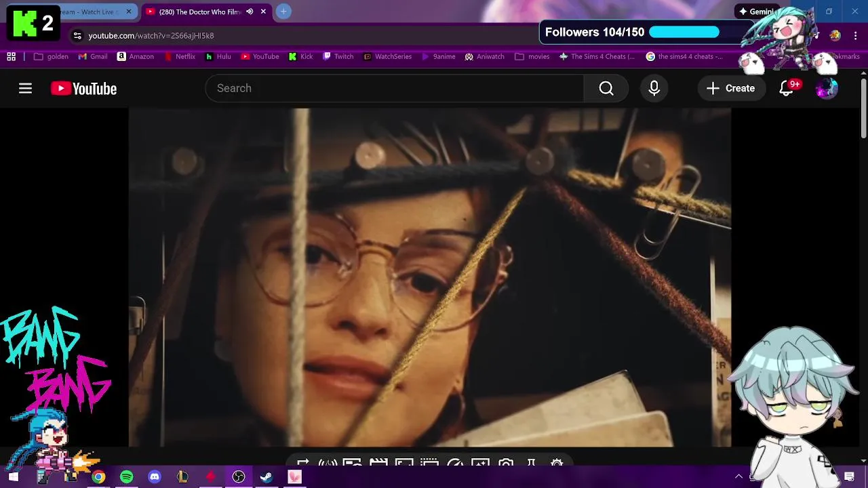868x488 pixels.
Task: Open League of Legends taskbar icon
Action: click(182, 477)
